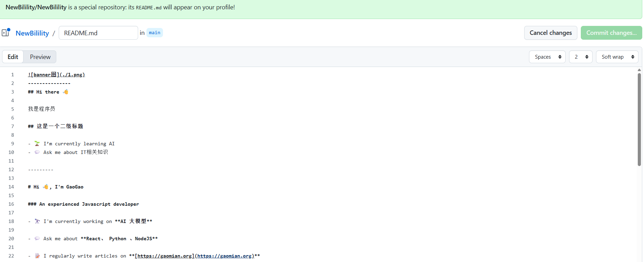The width and height of the screenshot is (644, 262).
Task: Click the waving hand emoji on line 3
Action: (66, 92)
